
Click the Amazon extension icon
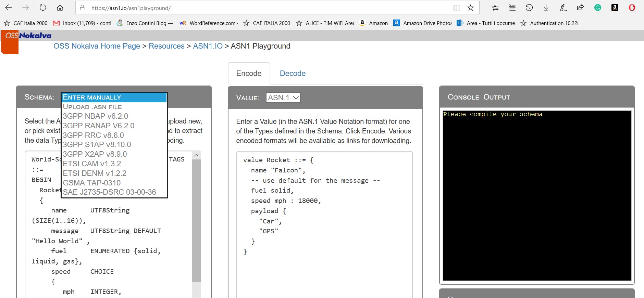pyautogui.click(x=615, y=8)
